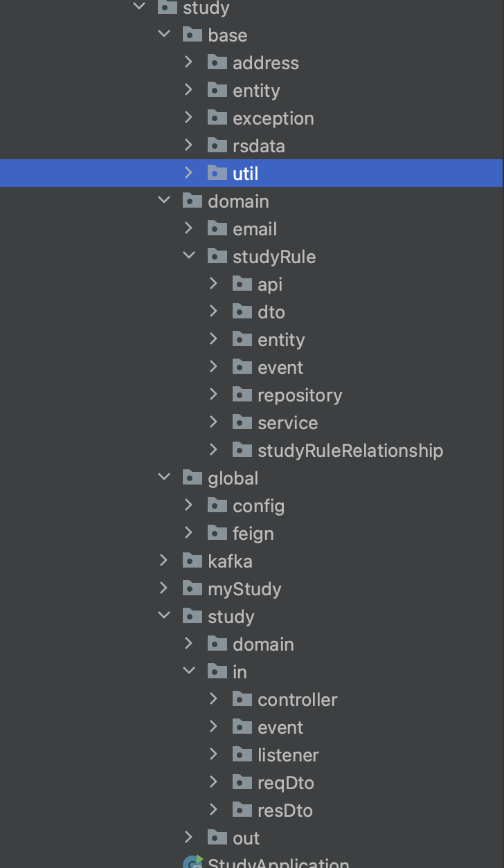Collapse the studyRule package

tap(189, 255)
